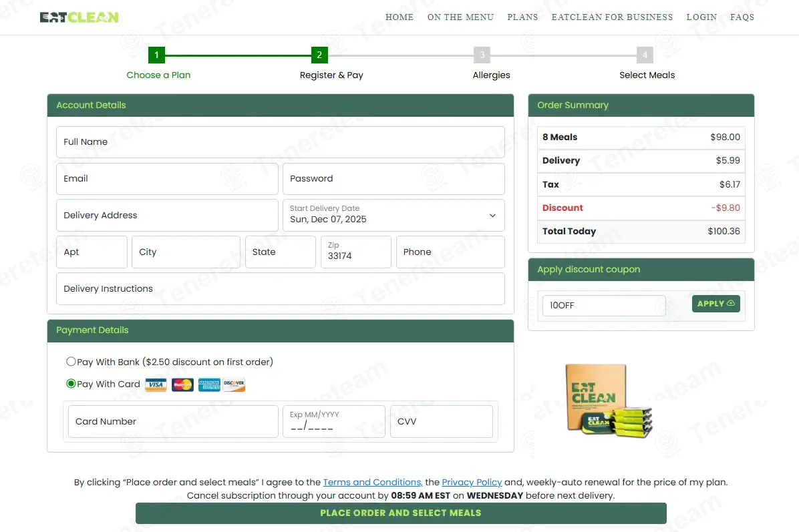The width and height of the screenshot is (799, 532).
Task: Focus the City field
Action: [186, 252]
